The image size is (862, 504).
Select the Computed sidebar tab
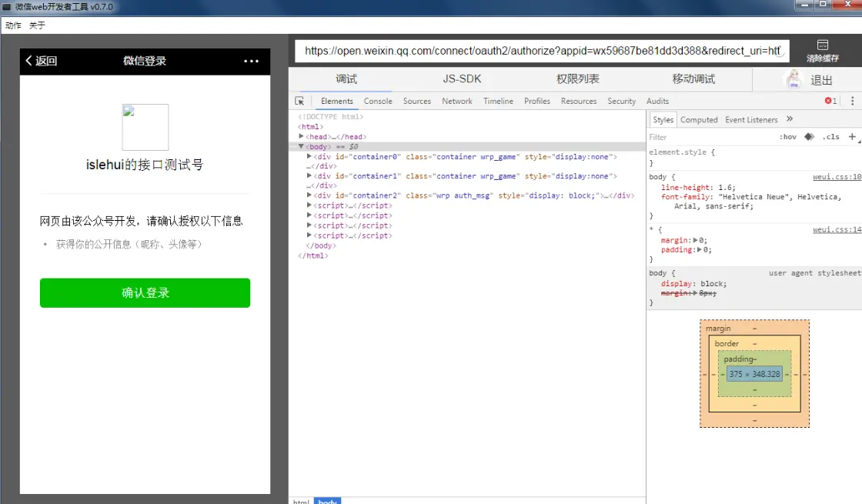click(x=699, y=120)
